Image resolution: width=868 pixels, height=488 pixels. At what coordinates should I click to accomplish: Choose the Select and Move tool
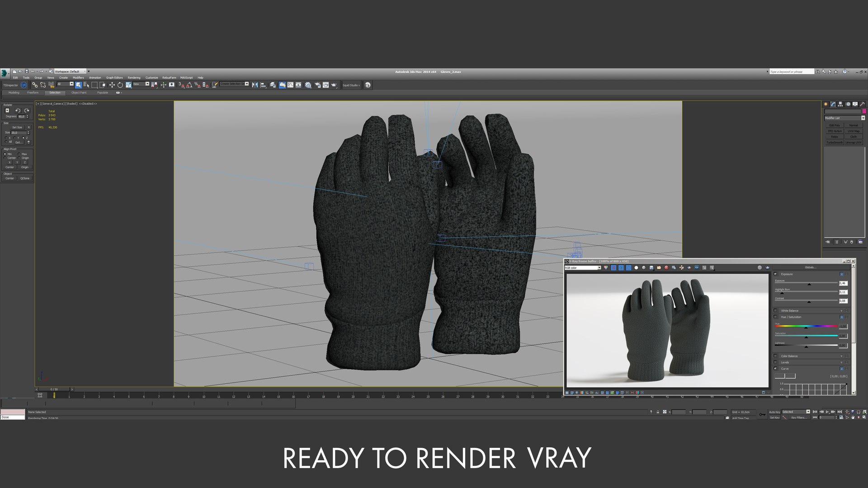click(x=112, y=85)
